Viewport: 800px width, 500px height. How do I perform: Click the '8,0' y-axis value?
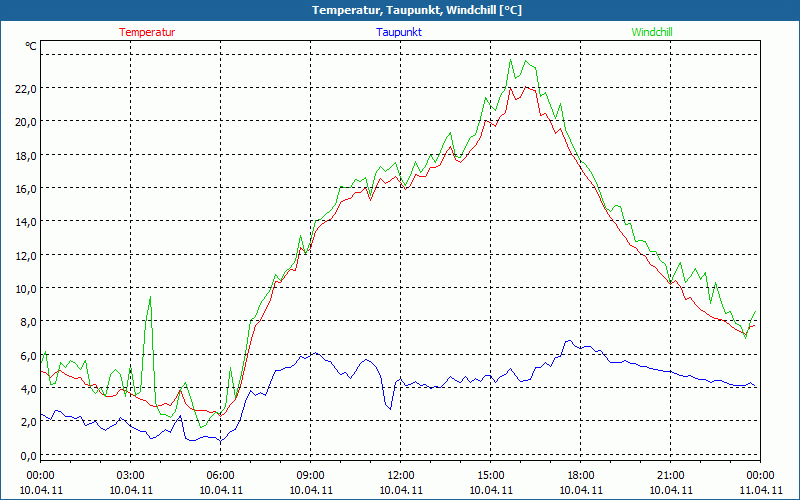[28, 322]
